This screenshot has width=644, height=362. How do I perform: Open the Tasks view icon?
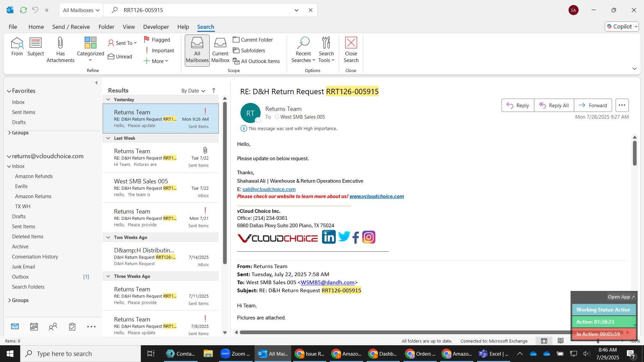[72, 326]
